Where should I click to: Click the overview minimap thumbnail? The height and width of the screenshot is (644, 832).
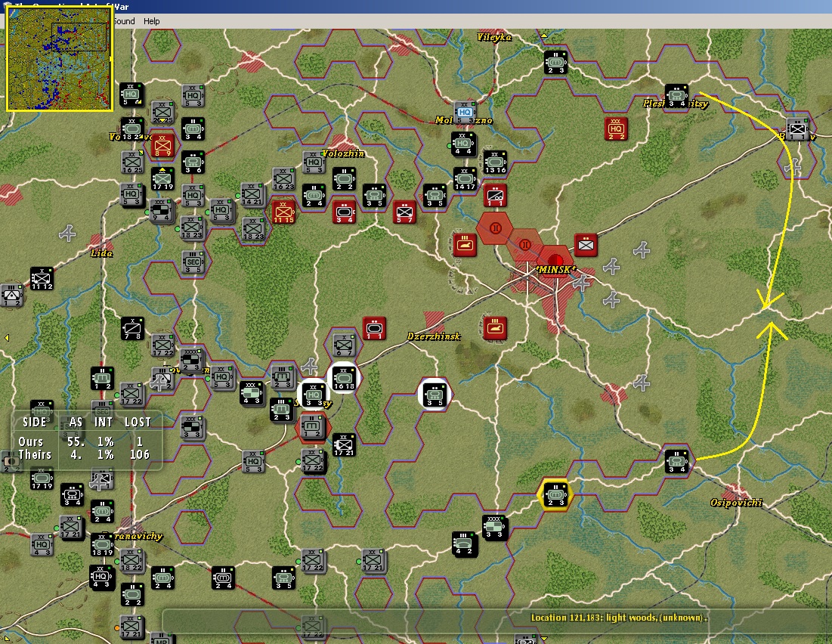(x=59, y=59)
